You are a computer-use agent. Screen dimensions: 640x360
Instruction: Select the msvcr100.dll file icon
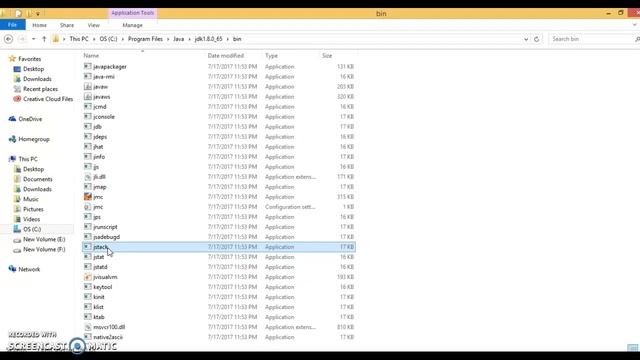[87, 327]
